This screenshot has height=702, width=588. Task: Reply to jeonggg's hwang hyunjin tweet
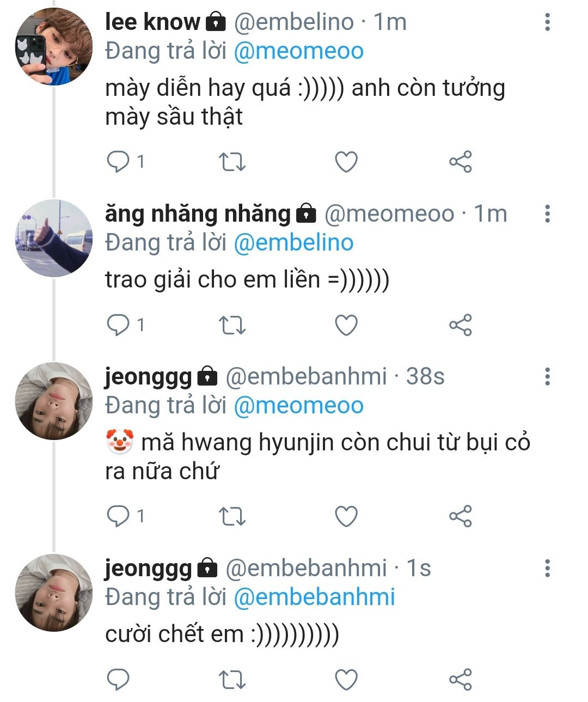(118, 516)
